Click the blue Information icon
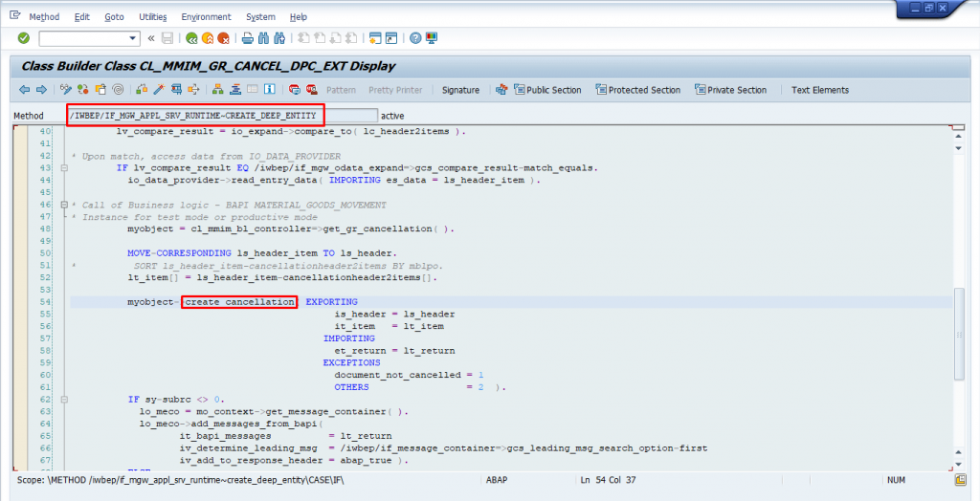This screenshot has width=980, height=501. click(x=269, y=90)
